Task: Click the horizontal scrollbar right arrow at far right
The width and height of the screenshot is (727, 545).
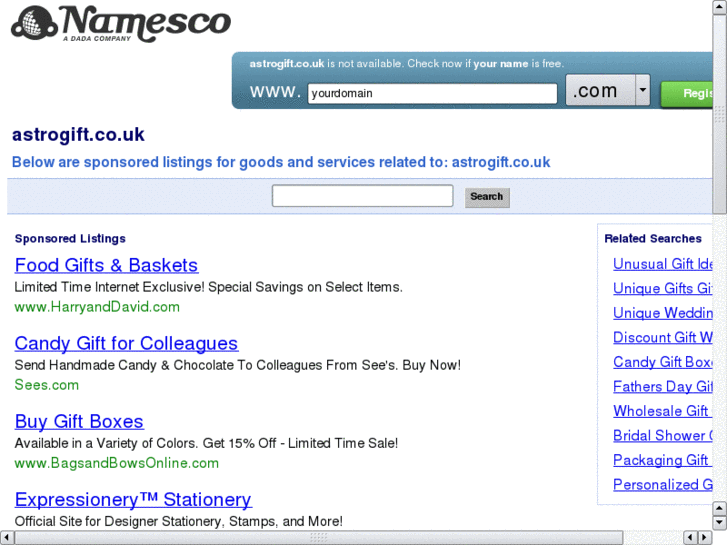Action: [x=705, y=538]
